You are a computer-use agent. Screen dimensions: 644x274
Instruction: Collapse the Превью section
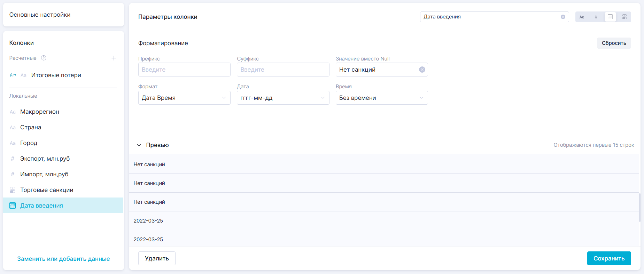click(139, 145)
